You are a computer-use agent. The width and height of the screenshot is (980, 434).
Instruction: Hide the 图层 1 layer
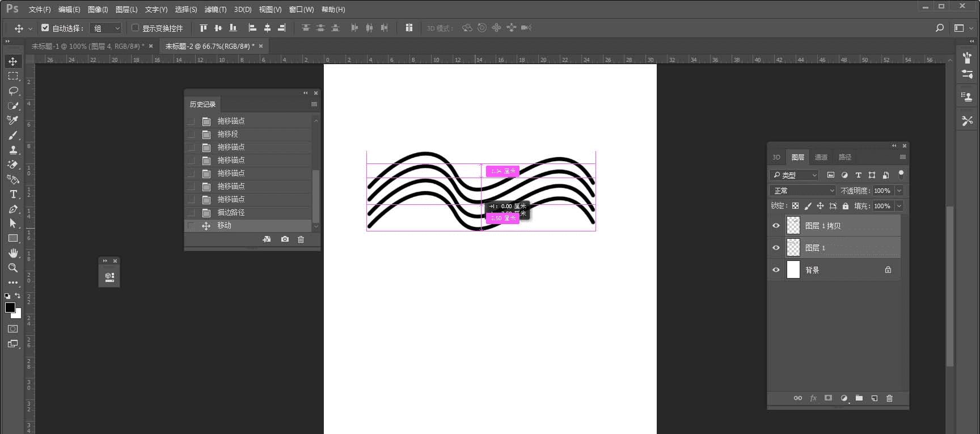[776, 248]
